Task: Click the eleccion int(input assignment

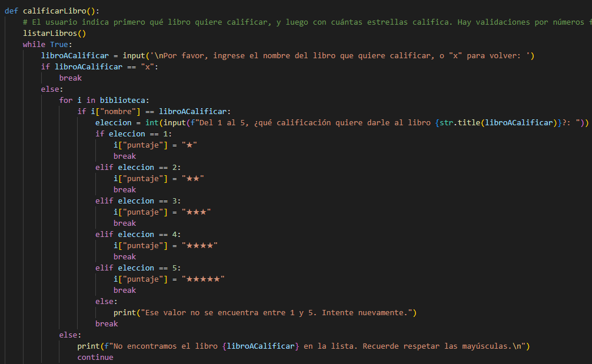Action: [342, 122]
